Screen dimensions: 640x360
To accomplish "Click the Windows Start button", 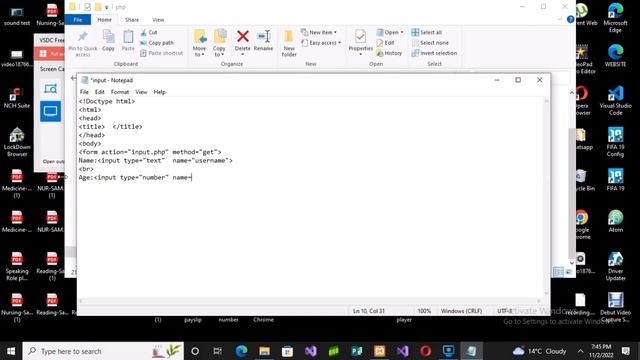I will [11, 351].
